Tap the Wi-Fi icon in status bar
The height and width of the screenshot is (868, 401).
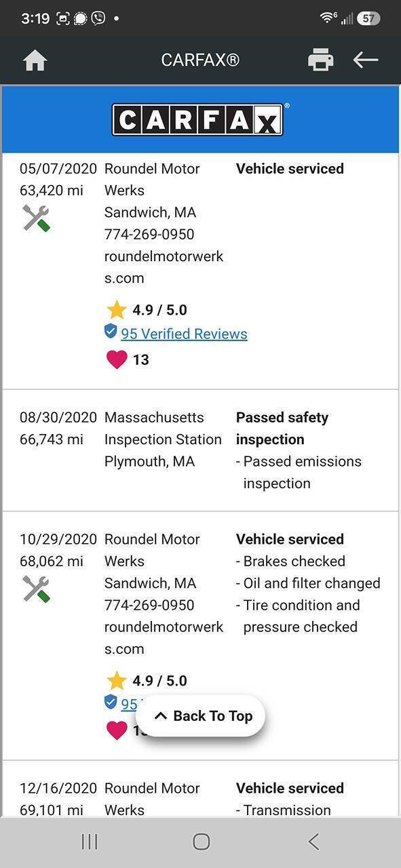click(327, 18)
